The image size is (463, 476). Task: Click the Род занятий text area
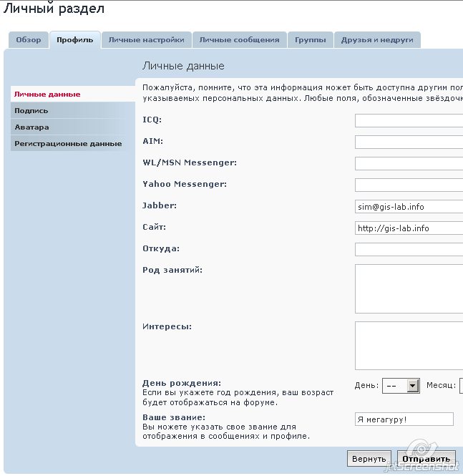tap(409, 288)
